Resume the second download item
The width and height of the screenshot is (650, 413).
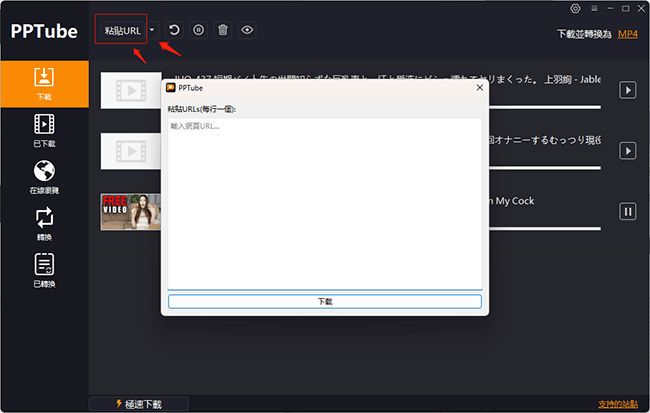point(628,151)
